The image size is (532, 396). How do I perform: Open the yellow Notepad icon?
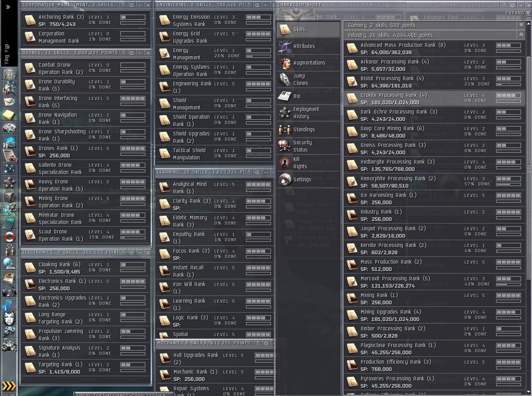point(9,115)
